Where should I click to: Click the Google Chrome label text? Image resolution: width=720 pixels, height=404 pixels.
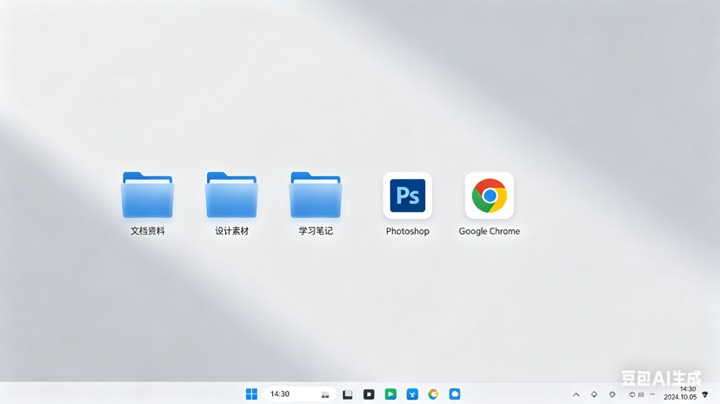[489, 231]
